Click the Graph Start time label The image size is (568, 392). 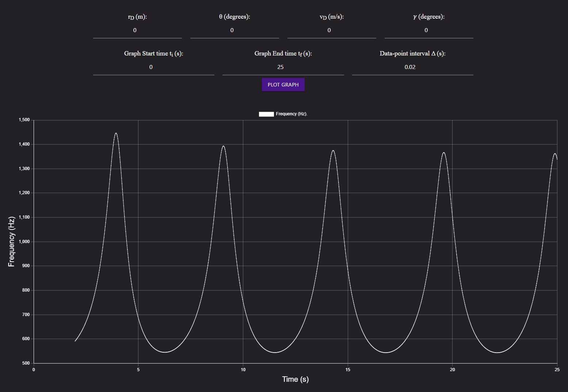pyautogui.click(x=154, y=54)
